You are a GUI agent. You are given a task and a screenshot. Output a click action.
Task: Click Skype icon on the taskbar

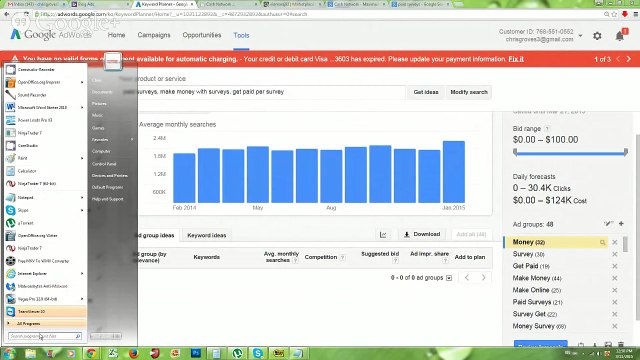point(258,353)
